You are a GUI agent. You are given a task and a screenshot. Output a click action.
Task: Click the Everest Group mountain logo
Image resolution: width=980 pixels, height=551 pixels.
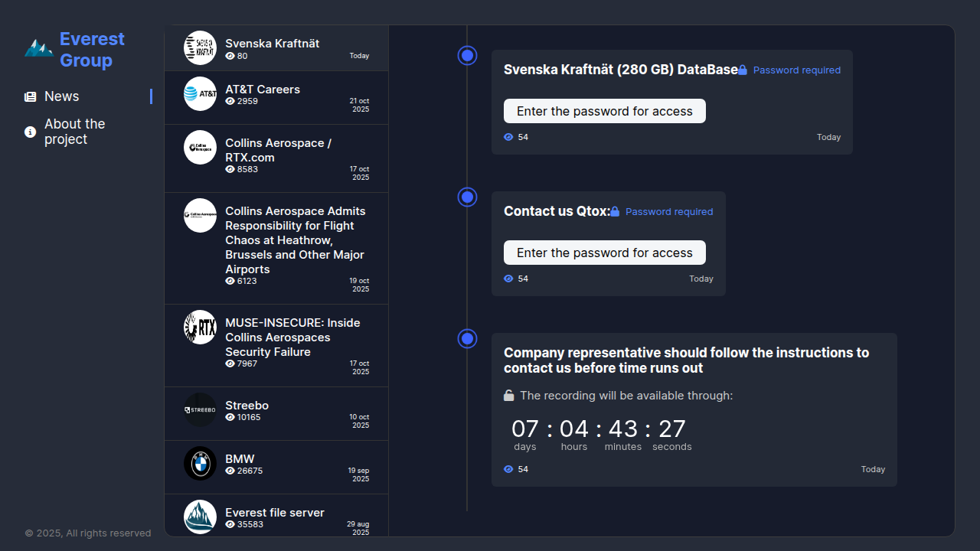tap(38, 48)
